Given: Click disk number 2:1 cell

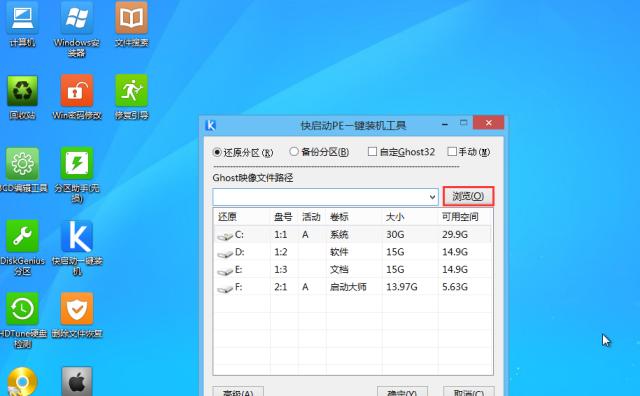Looking at the screenshot, I should pyautogui.click(x=280, y=287).
